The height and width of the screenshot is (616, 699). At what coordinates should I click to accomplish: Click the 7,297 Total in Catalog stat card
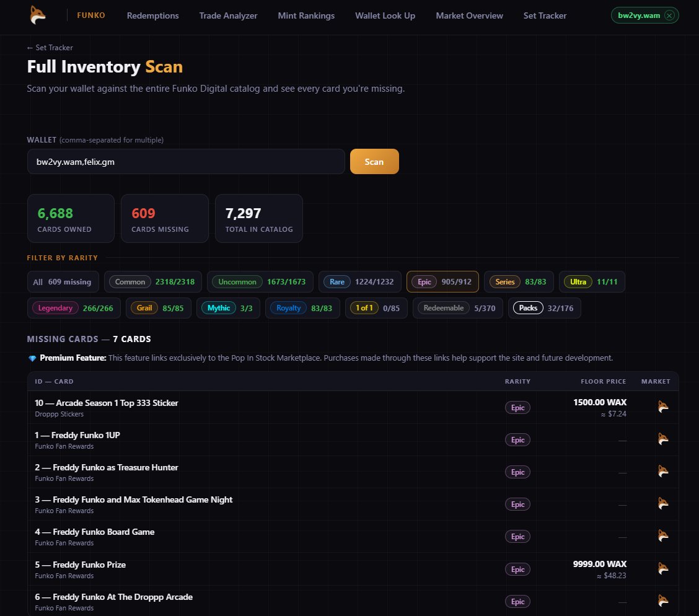click(x=259, y=218)
